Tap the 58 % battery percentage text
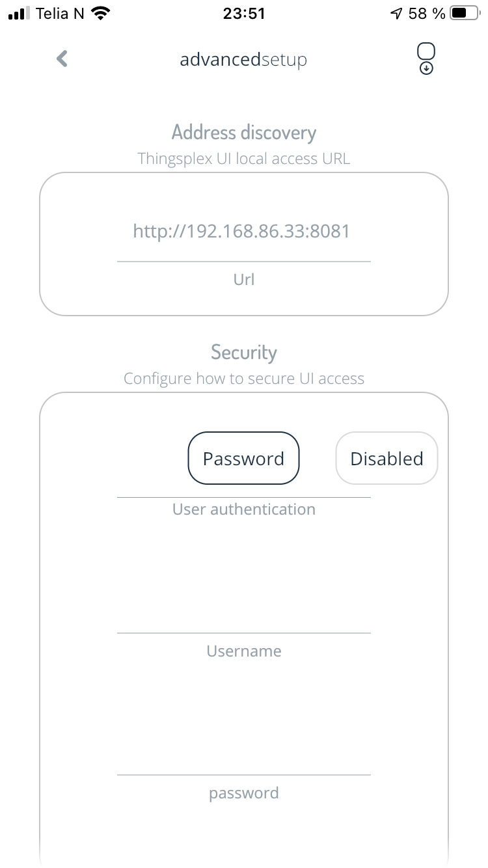The image size is (488, 868). 427,13
